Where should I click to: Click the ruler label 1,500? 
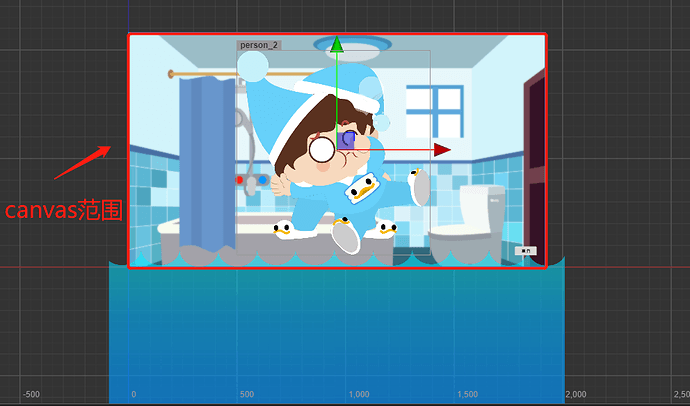point(468,395)
